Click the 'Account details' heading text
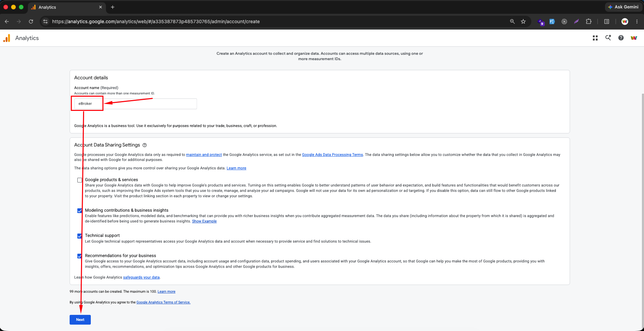This screenshot has height=331, width=644. click(x=91, y=78)
